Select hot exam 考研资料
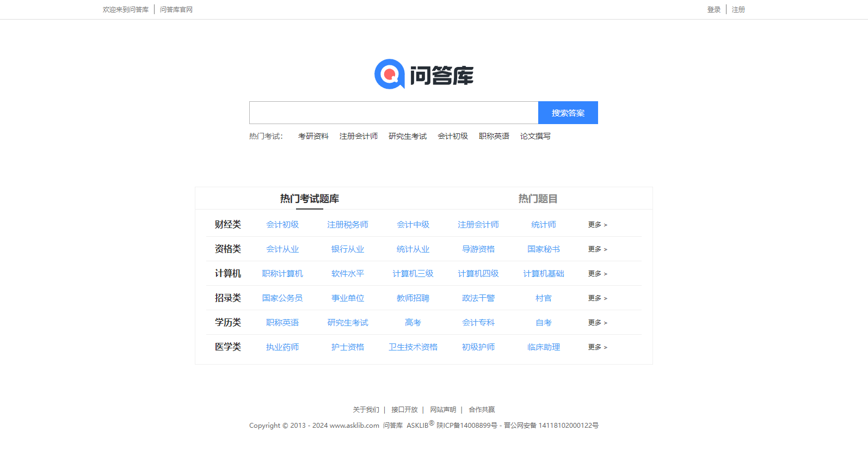This screenshot has width=868, height=455. point(313,136)
